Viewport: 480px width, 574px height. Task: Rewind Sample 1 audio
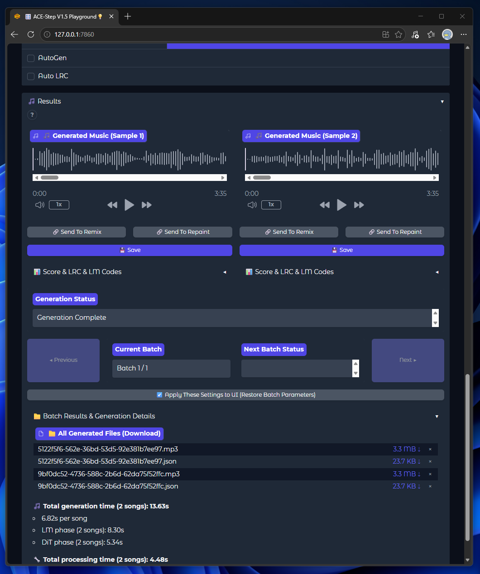[112, 205]
